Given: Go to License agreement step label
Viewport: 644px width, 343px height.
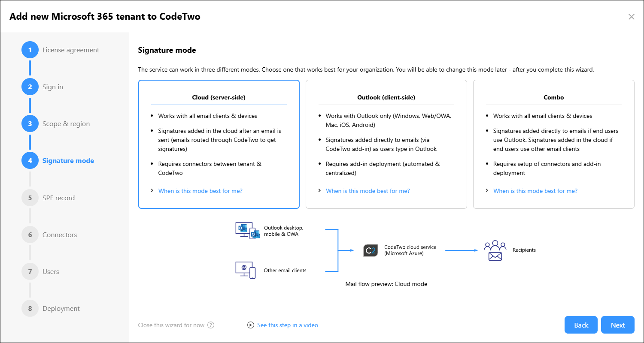Looking at the screenshot, I should pos(71,50).
